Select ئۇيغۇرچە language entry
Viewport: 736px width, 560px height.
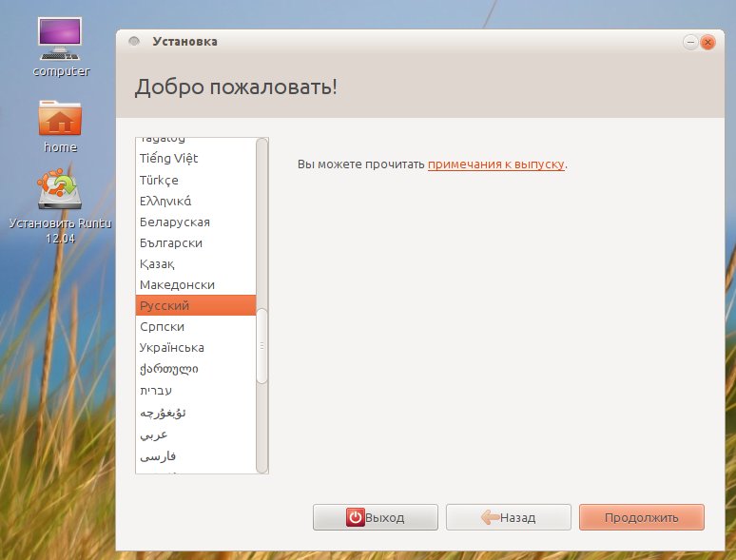point(196,413)
